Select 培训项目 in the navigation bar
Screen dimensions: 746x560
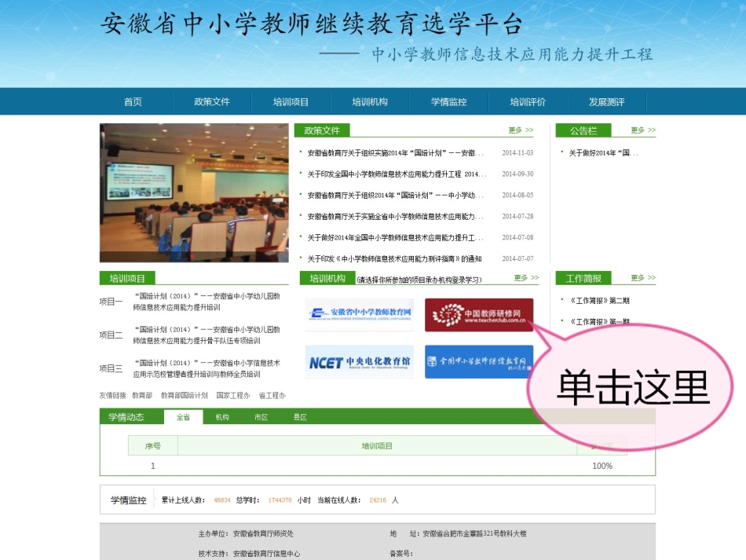[x=291, y=102]
